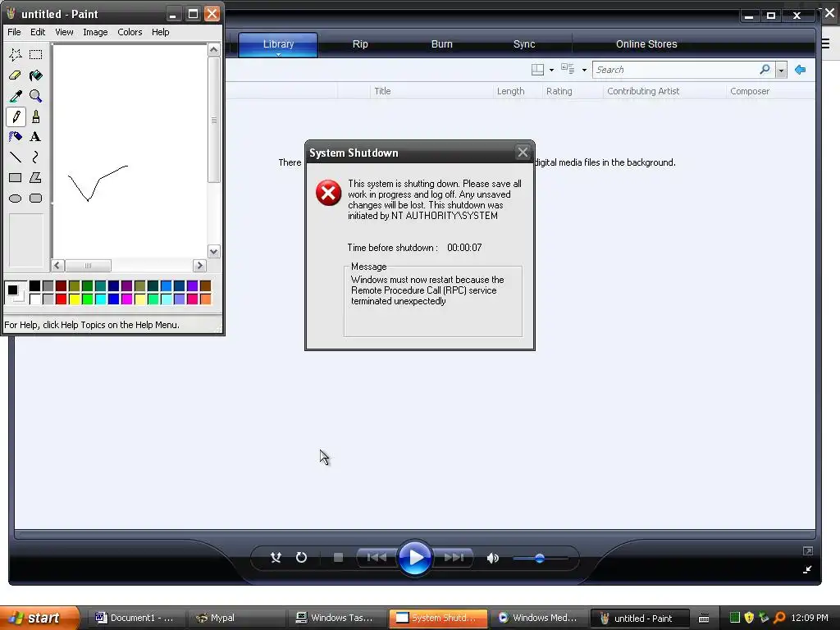The height and width of the screenshot is (630, 840).
Task: Open Paint's Colors menu
Action: 130,32
